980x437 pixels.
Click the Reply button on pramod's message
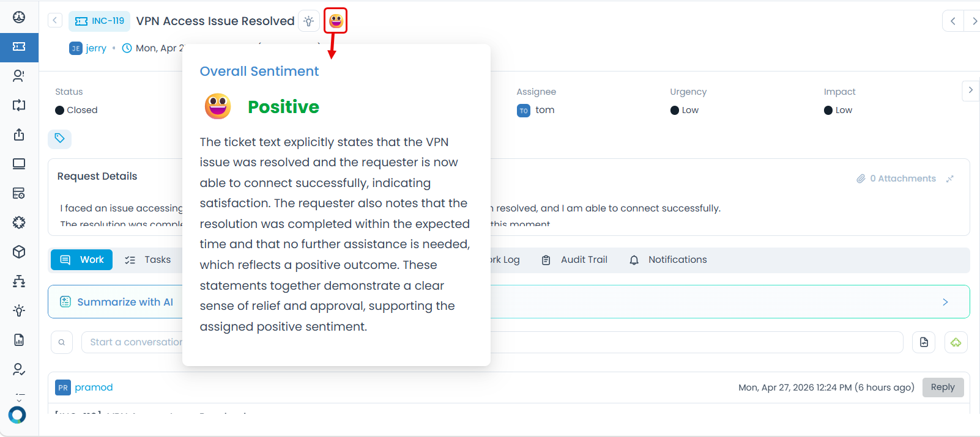(943, 387)
